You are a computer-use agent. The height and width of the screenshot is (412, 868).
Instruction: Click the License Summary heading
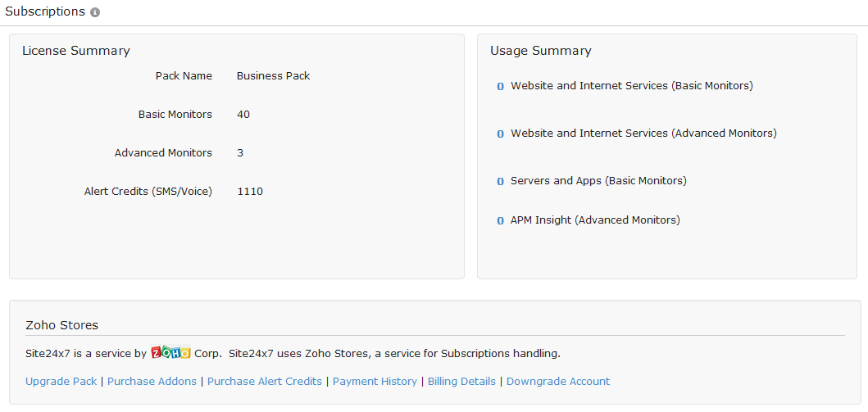tap(76, 51)
